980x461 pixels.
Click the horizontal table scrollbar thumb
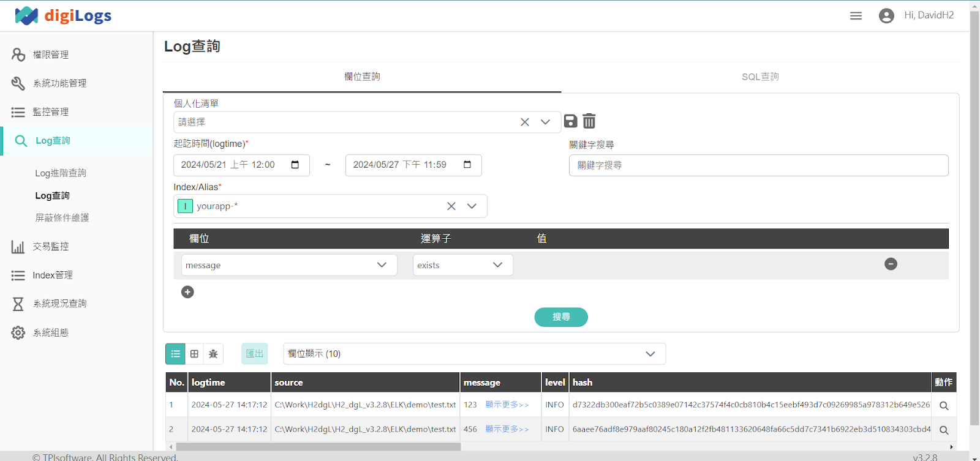(318, 447)
